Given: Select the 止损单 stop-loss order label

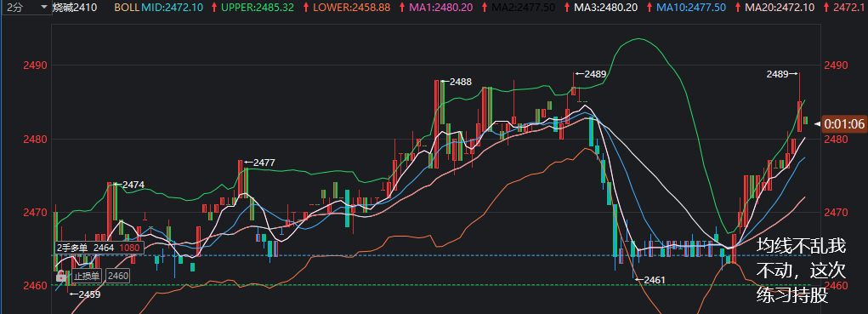Looking at the screenshot, I should pos(88,276).
